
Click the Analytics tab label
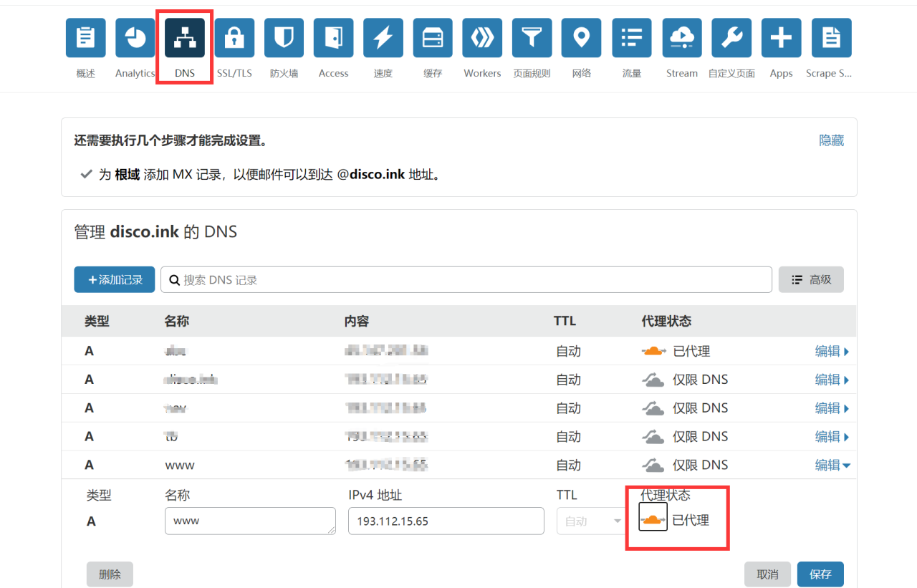(135, 73)
